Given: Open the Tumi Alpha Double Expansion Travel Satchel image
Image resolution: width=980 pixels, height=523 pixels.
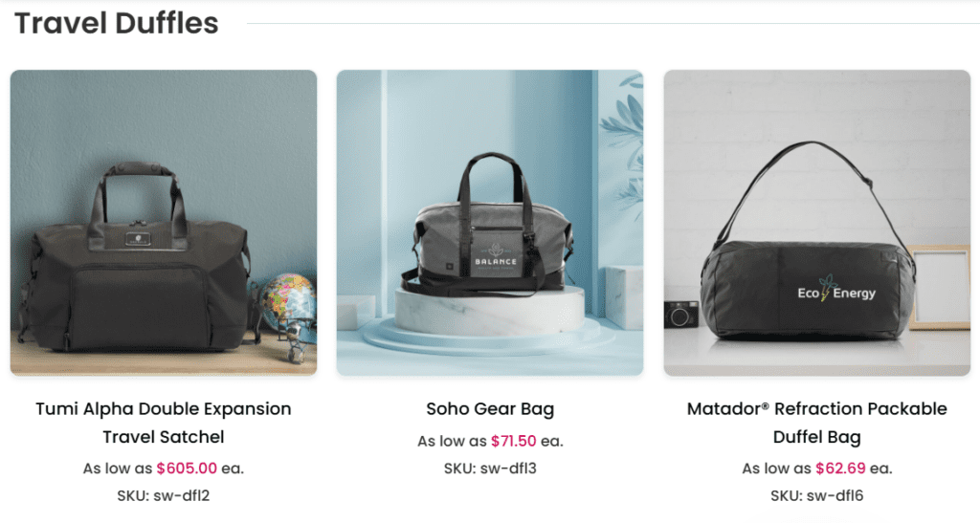Looking at the screenshot, I should coord(164,223).
